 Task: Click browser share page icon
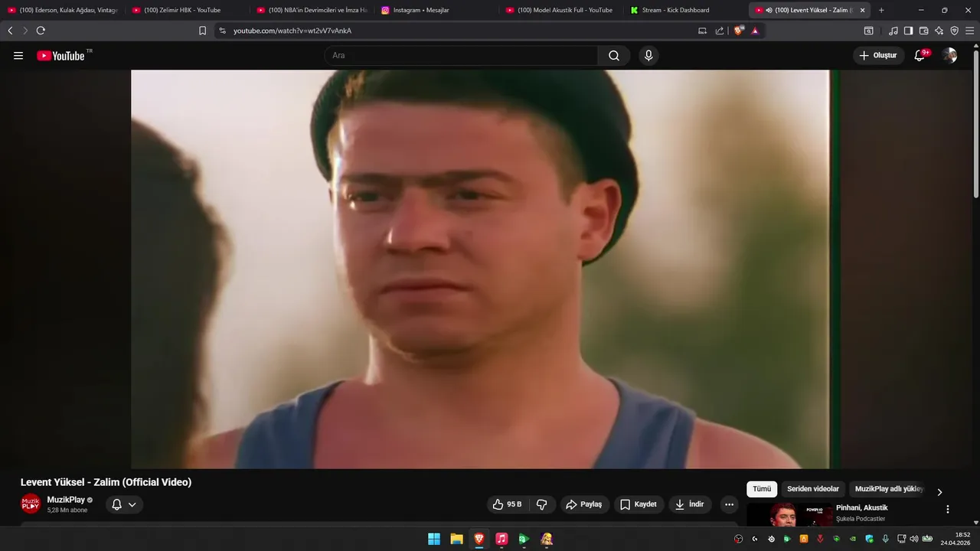click(720, 31)
